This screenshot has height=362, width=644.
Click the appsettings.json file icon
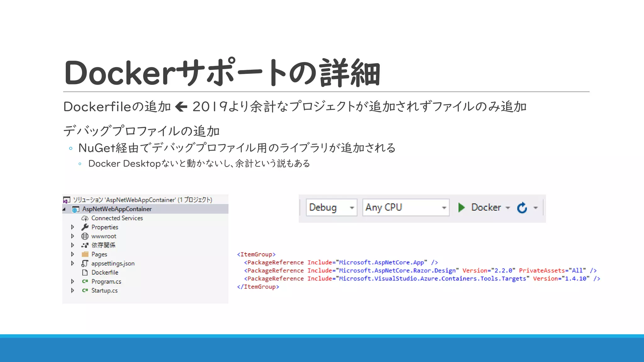(85, 263)
